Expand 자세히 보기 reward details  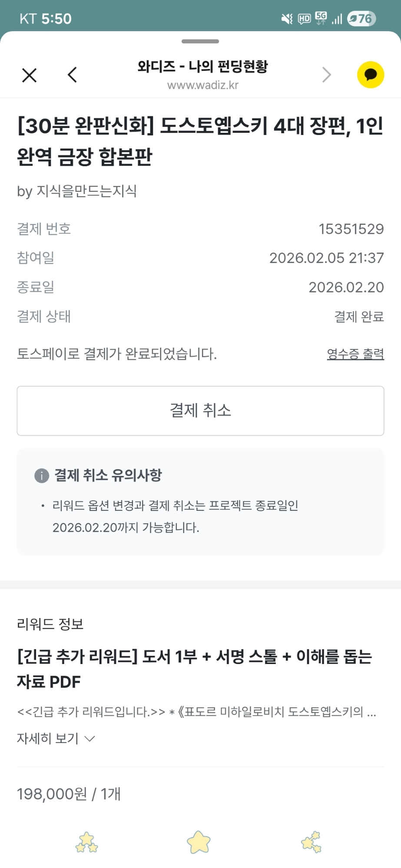[48, 738]
